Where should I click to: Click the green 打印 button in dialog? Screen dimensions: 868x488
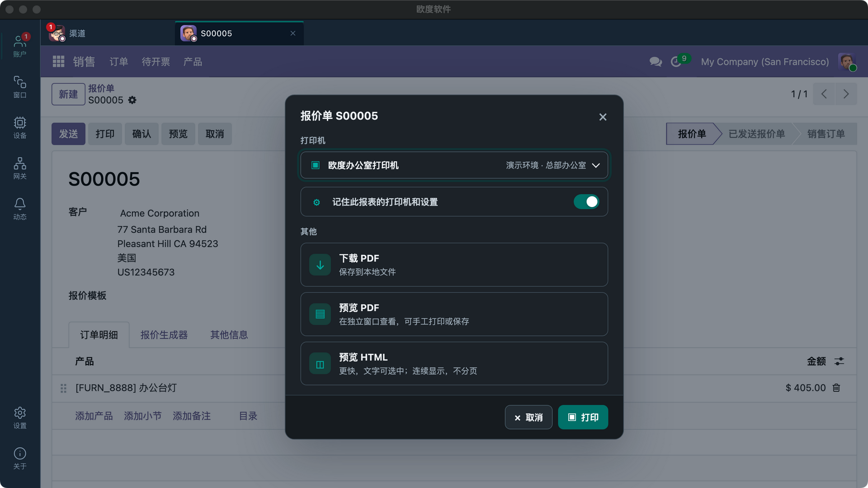point(583,417)
